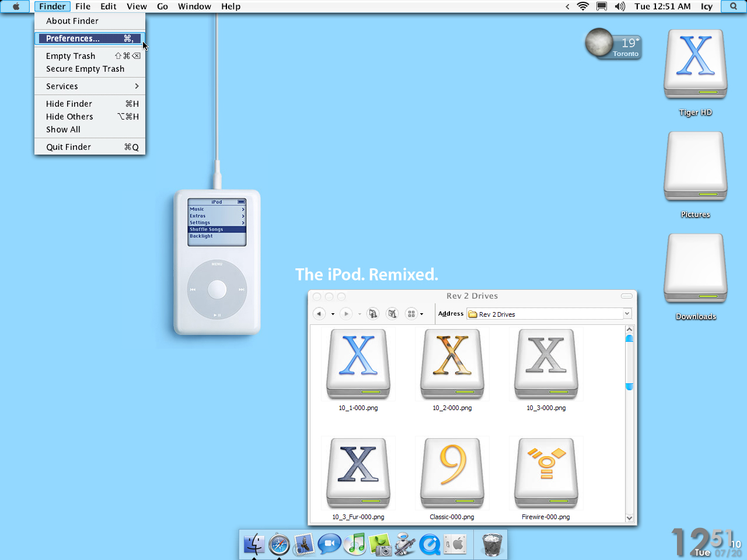Open the Finder menu
747x560 pixels.
pos(53,6)
